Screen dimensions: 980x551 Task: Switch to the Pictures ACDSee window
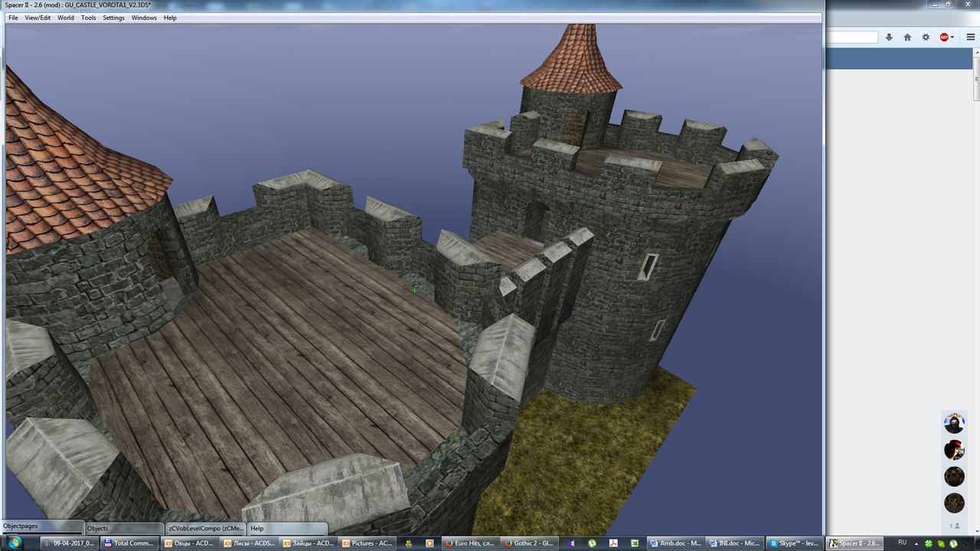(367, 543)
